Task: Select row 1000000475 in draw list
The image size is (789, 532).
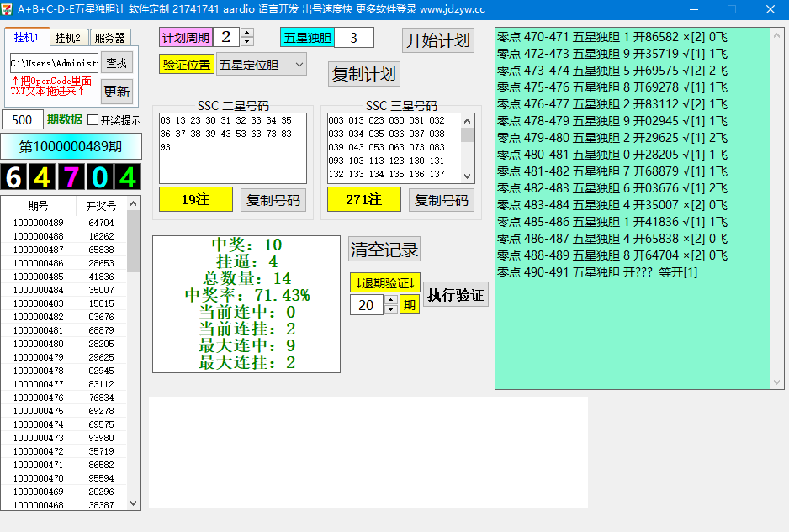Action: click(64, 411)
